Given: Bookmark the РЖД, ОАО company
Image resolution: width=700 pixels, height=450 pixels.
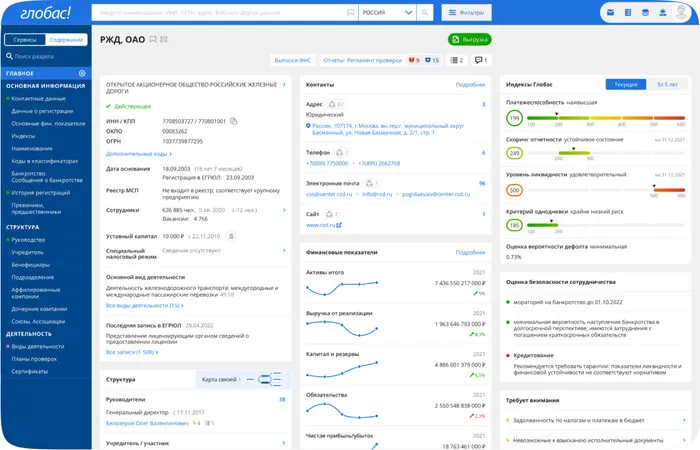Looking at the screenshot, I should click(x=153, y=40).
